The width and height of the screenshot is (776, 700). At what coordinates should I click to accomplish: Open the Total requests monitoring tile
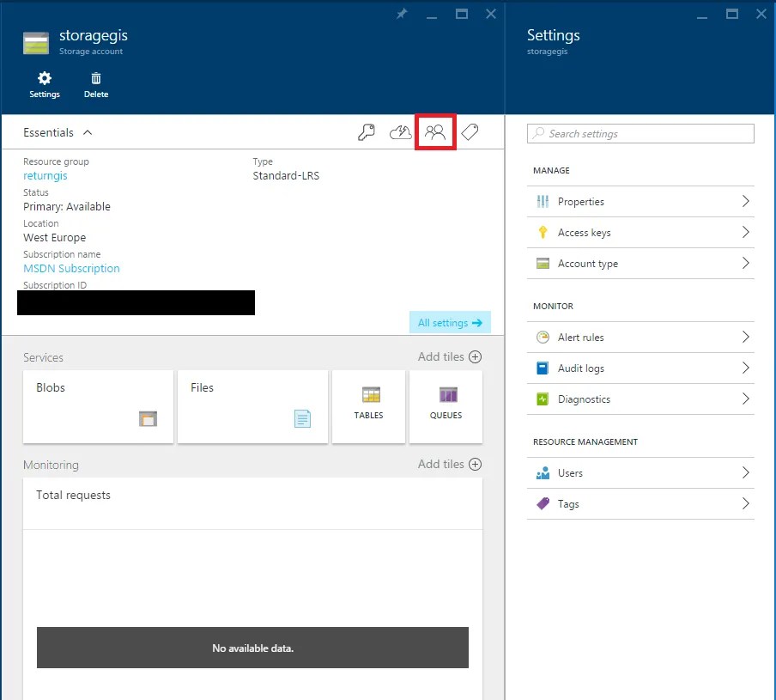tap(252, 588)
